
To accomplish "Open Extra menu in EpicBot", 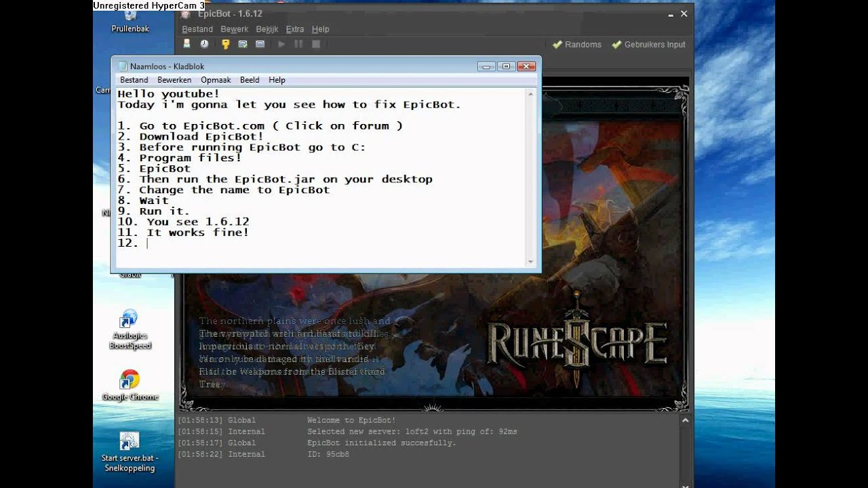I will [x=295, y=29].
